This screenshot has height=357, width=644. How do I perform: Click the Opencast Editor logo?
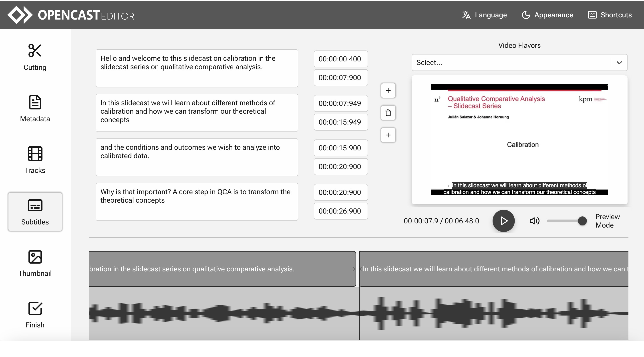(x=71, y=15)
